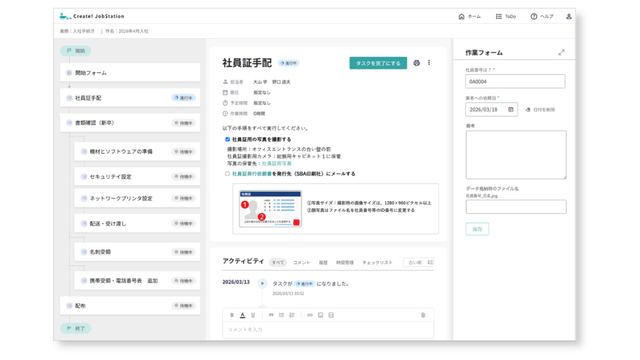Select the 携帯受領・電話番号表 追加 task
The image size is (640, 360).
pos(137,280)
